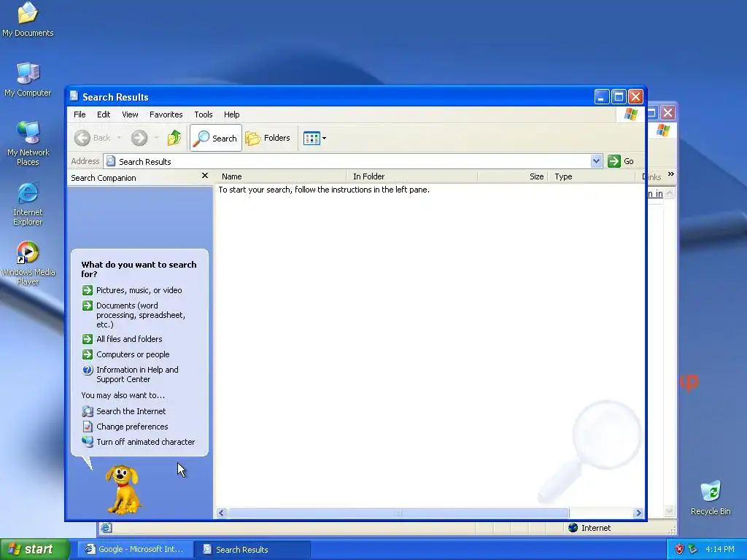This screenshot has width=747, height=560.
Task: Switch to Google Internet Explorer taskbar button
Action: 135,549
